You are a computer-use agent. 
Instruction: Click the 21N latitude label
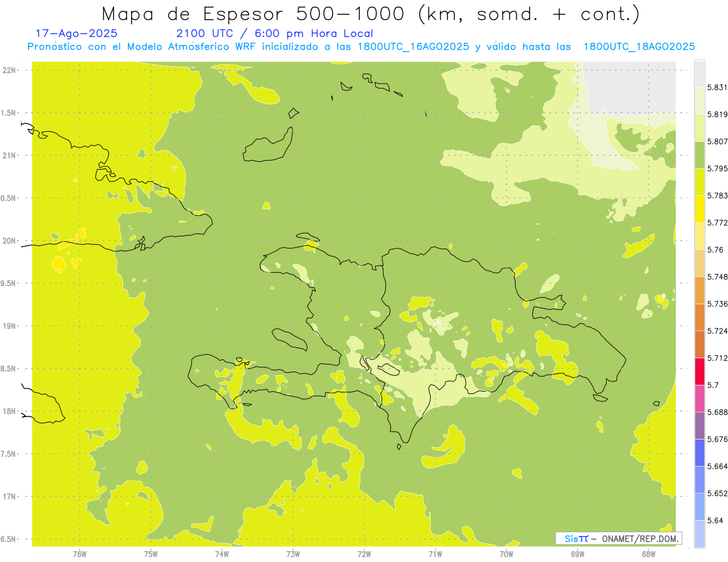click(9, 156)
